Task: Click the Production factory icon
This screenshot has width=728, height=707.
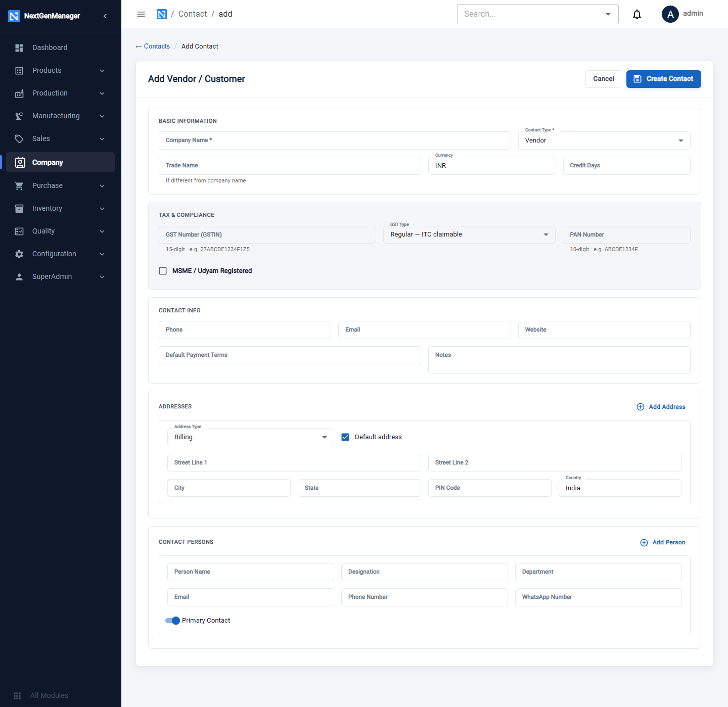Action: (19, 93)
